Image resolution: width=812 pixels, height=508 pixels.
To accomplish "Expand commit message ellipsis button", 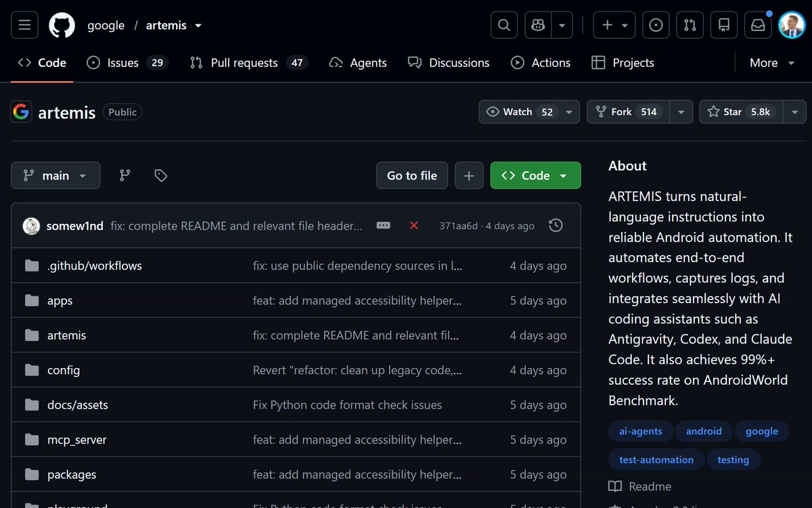I will click(x=384, y=225).
